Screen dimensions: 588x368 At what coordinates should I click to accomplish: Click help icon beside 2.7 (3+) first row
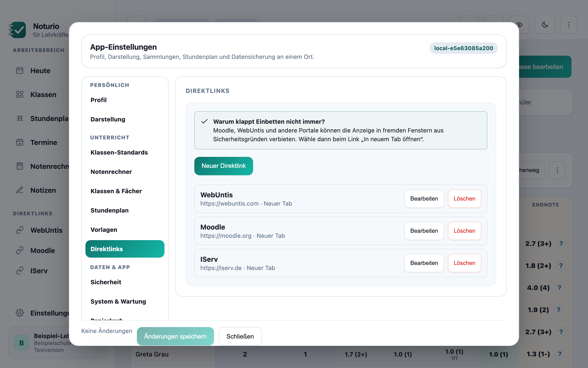coord(561,244)
